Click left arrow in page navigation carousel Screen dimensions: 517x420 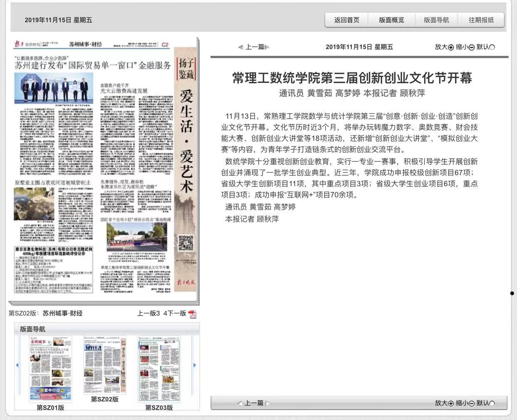tap(17, 365)
